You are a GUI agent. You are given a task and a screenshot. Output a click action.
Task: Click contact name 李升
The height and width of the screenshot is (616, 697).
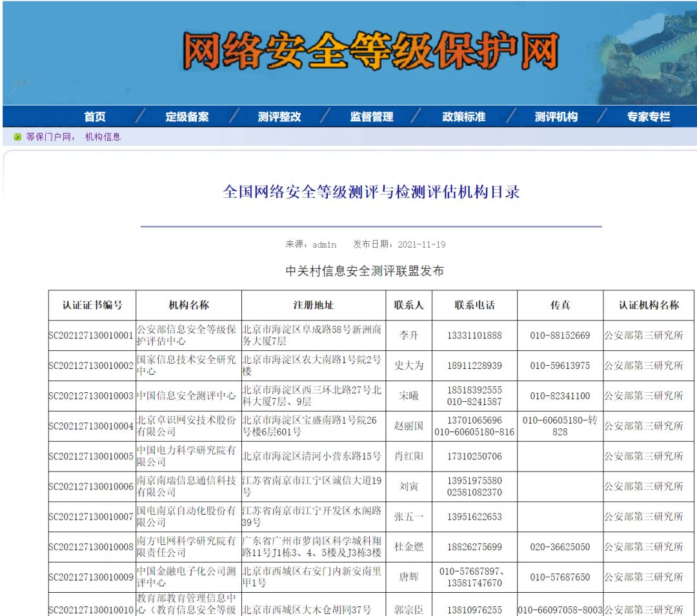click(x=409, y=335)
